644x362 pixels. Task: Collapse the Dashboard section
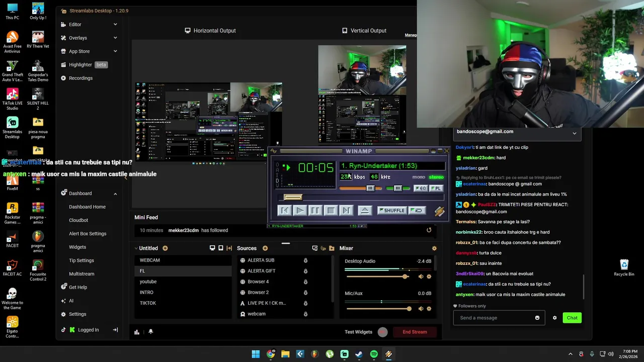tap(115, 194)
